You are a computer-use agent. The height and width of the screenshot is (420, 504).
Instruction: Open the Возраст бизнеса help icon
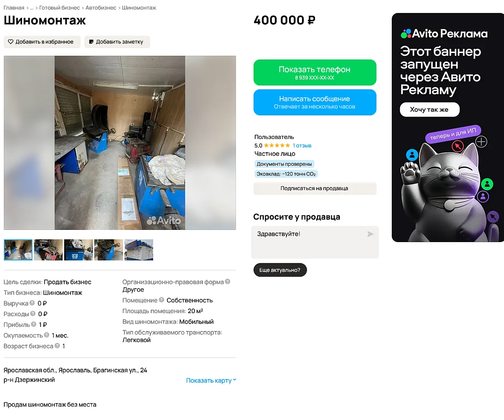57,346
